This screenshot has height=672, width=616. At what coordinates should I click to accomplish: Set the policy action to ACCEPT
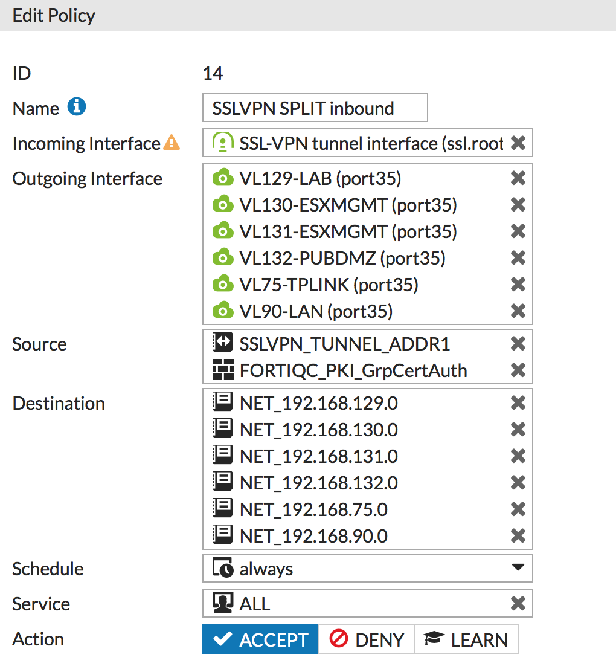[260, 639]
